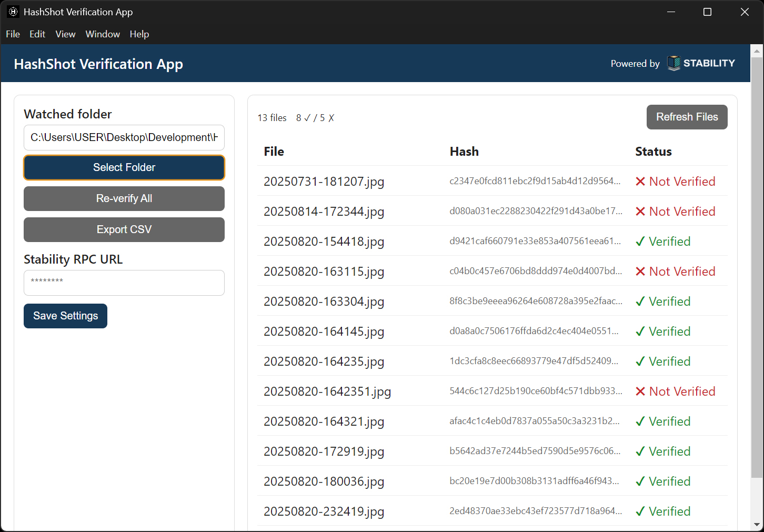
Task: Click the green checkmark for 20250820-232419.jpg
Action: 640,511
